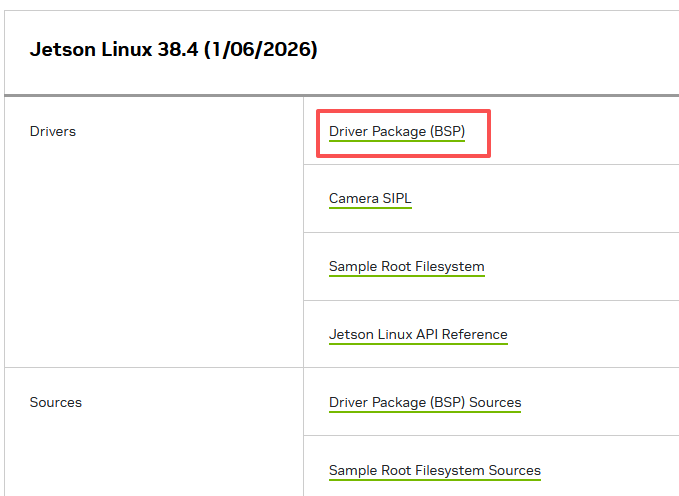The width and height of the screenshot is (679, 496).
Task: Open the Jetson Linux API Reference link
Action: (x=418, y=334)
